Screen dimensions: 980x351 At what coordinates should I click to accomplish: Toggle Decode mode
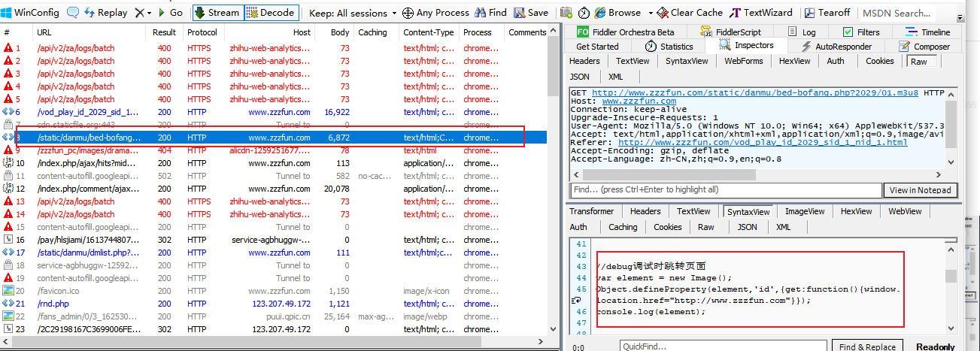pyautogui.click(x=271, y=13)
